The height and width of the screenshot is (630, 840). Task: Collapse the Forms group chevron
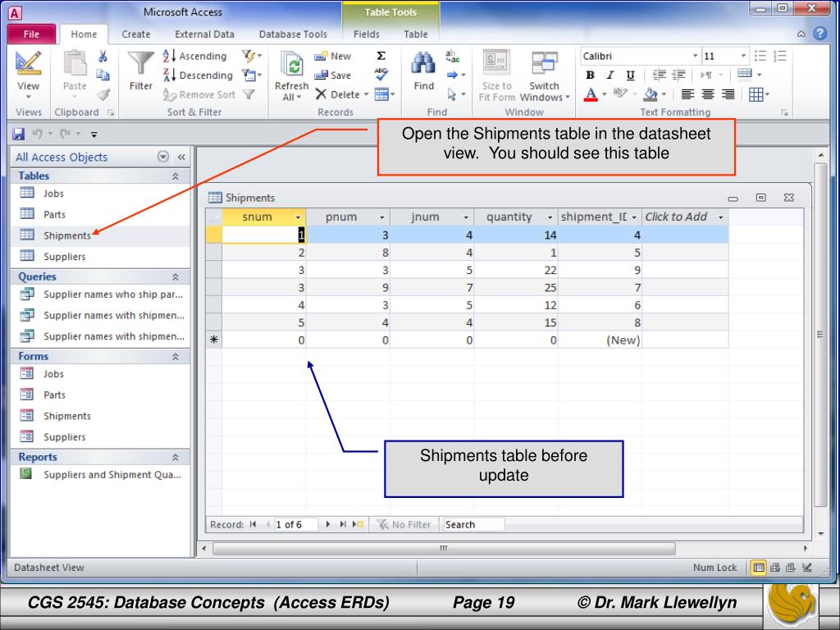coord(176,357)
